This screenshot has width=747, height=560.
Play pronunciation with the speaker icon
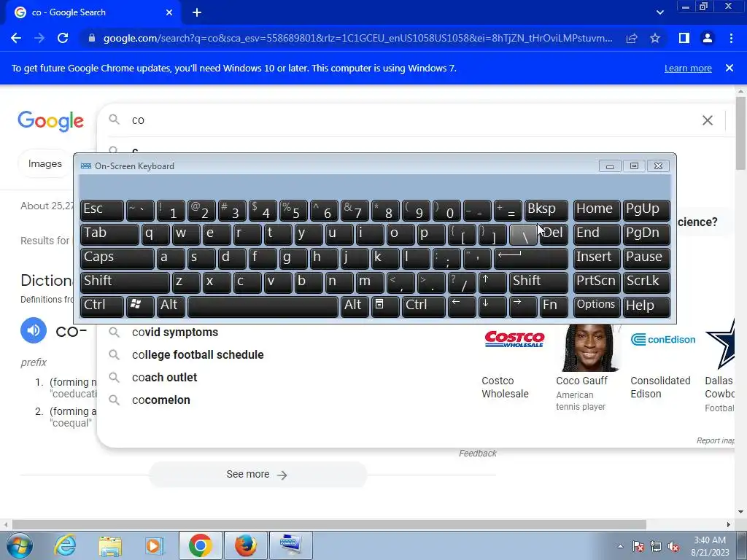[34, 330]
